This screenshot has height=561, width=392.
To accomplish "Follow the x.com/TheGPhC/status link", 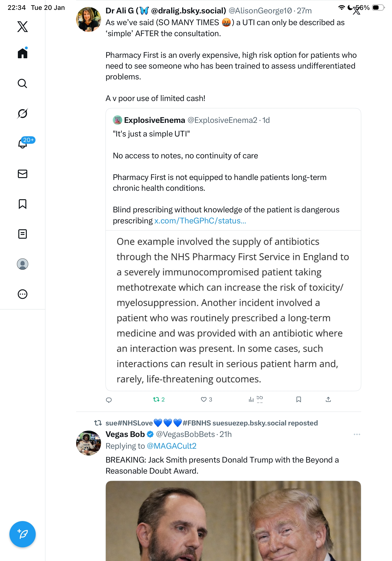I will [200, 221].
